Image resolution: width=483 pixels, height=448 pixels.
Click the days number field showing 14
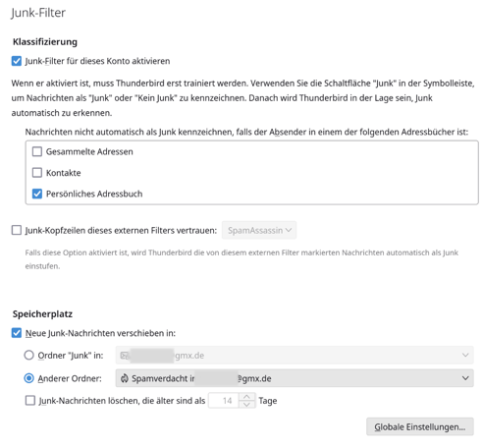pyautogui.click(x=224, y=400)
